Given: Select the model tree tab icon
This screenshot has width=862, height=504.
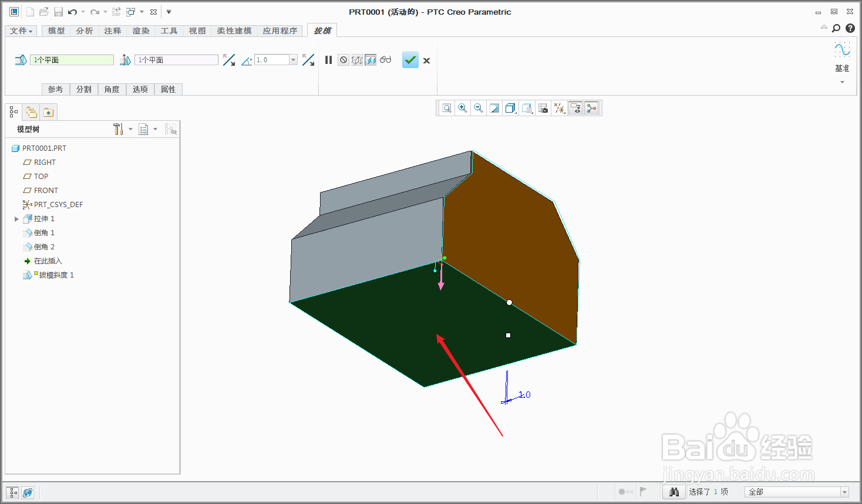Looking at the screenshot, I should coord(14,112).
